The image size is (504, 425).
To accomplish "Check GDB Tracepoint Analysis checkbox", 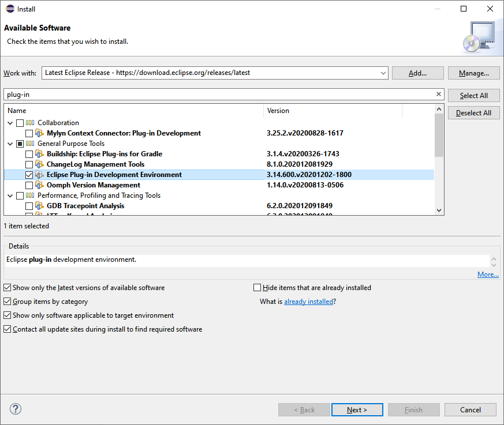I will 29,206.
